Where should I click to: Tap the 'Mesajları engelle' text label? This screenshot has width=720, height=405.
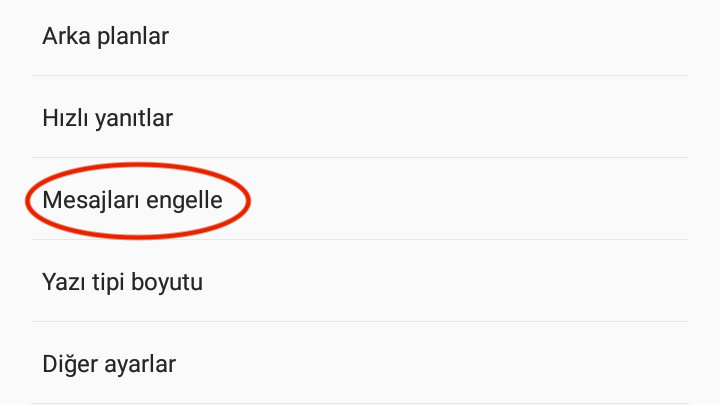tap(132, 201)
